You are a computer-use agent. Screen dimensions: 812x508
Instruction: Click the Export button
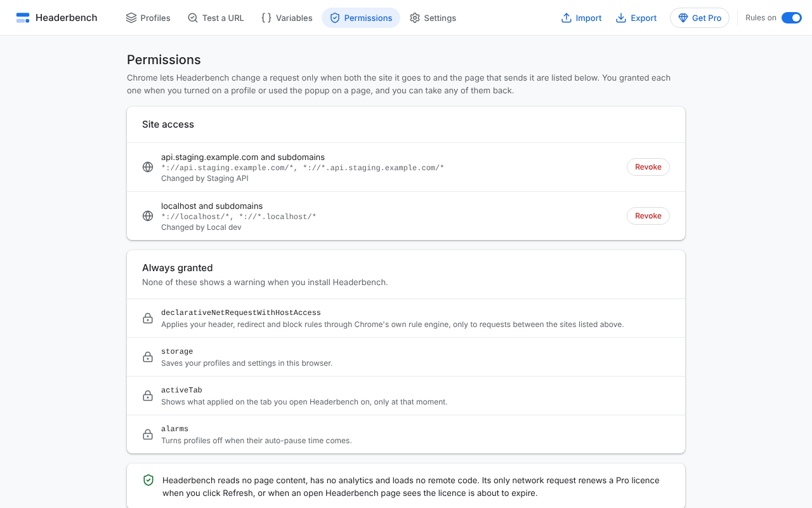(636, 18)
